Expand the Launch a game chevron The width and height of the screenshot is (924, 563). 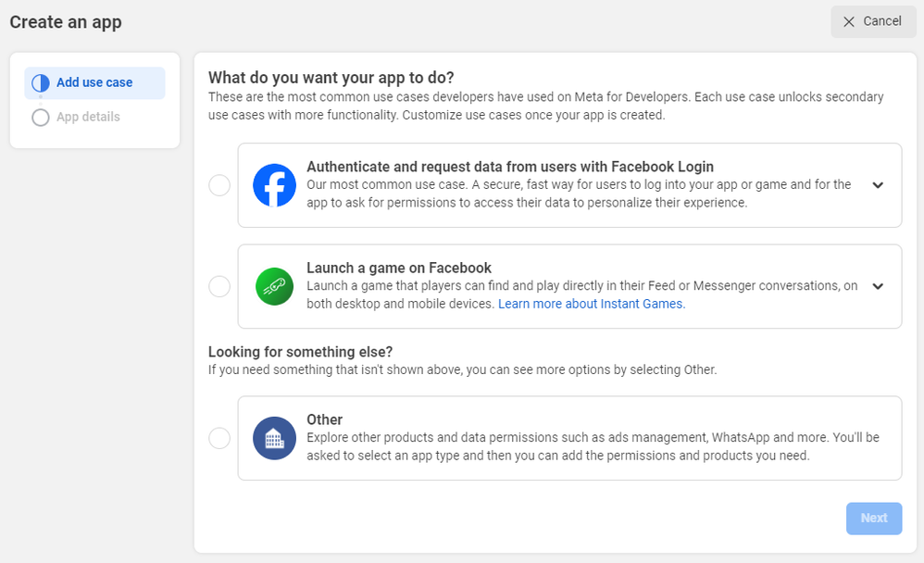(878, 286)
